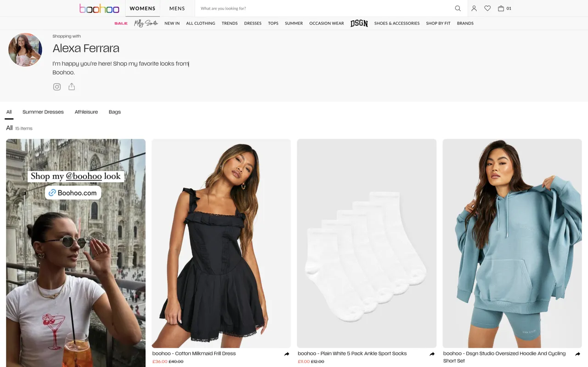Share the Cotton Milkmaid Frill Dress
Viewport: 588px width, 367px height.
[287, 354]
